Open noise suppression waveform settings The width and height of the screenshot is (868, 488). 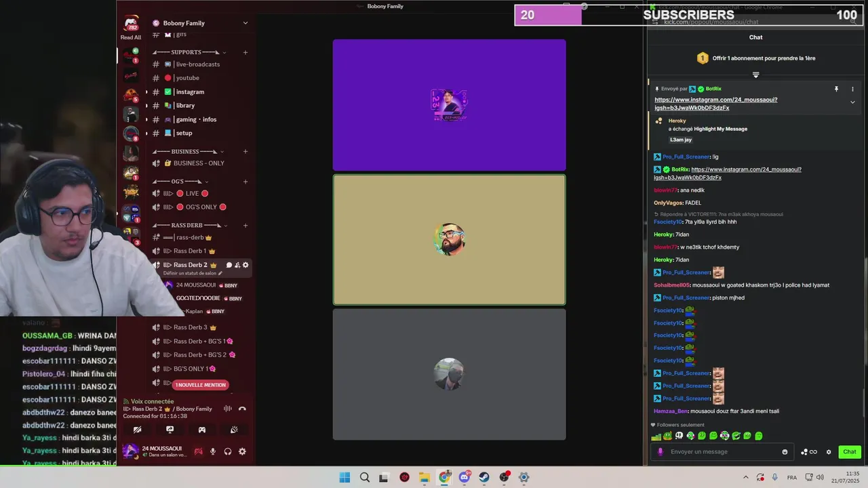pyautogui.click(x=228, y=409)
